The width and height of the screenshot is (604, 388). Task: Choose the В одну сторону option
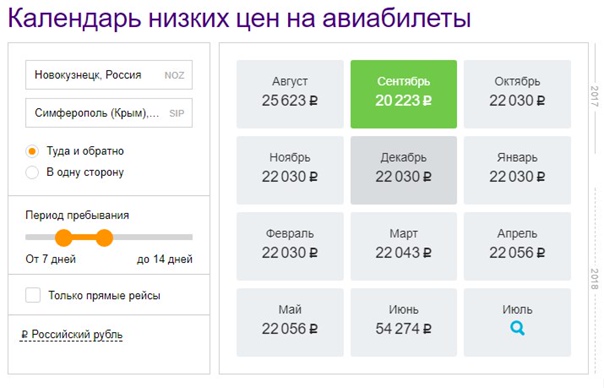click(32, 172)
